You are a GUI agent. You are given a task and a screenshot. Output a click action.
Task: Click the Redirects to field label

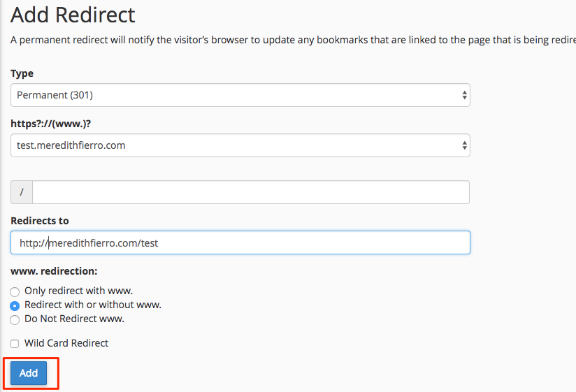coord(40,221)
